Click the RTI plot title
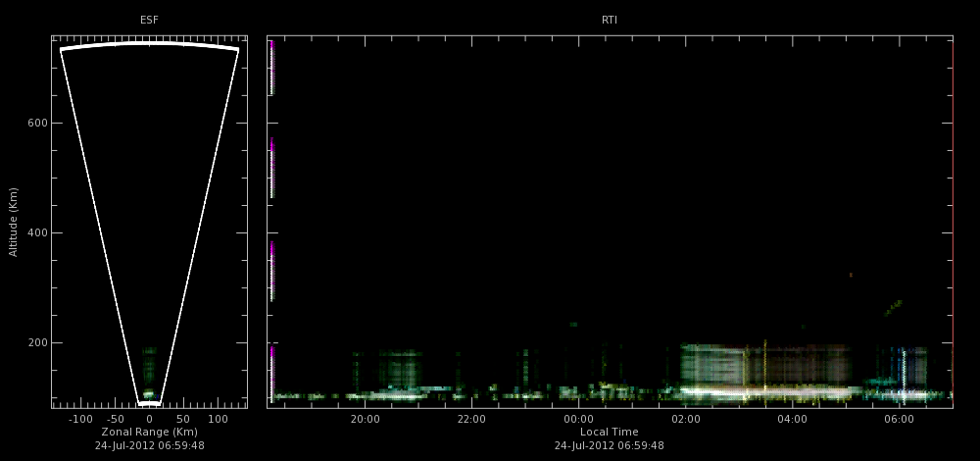This screenshot has width=980, height=461. click(x=610, y=20)
